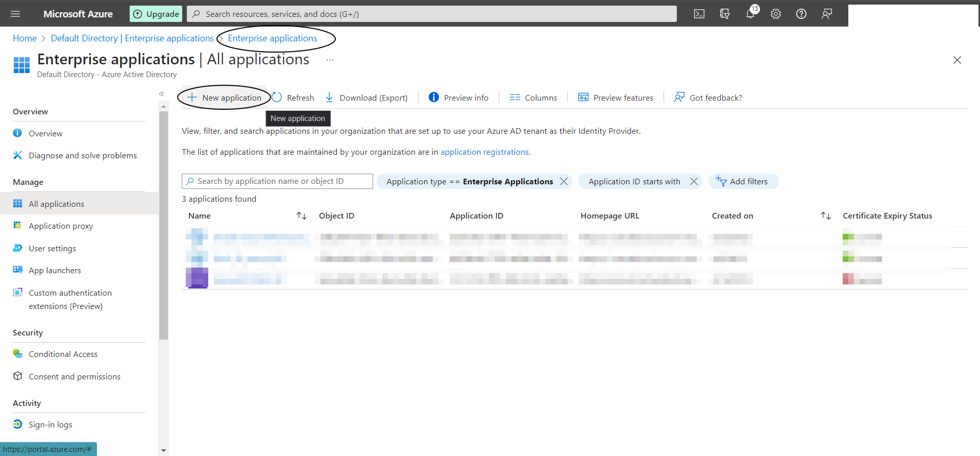Open Directories and subscriptions filter icon
Viewport: 980px width, 456px height.
tap(725, 14)
